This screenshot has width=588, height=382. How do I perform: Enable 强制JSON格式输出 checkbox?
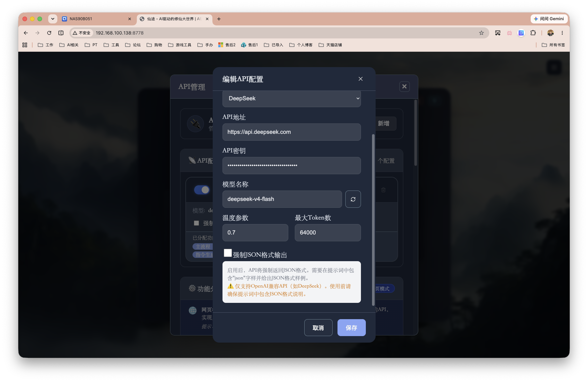pyautogui.click(x=228, y=253)
